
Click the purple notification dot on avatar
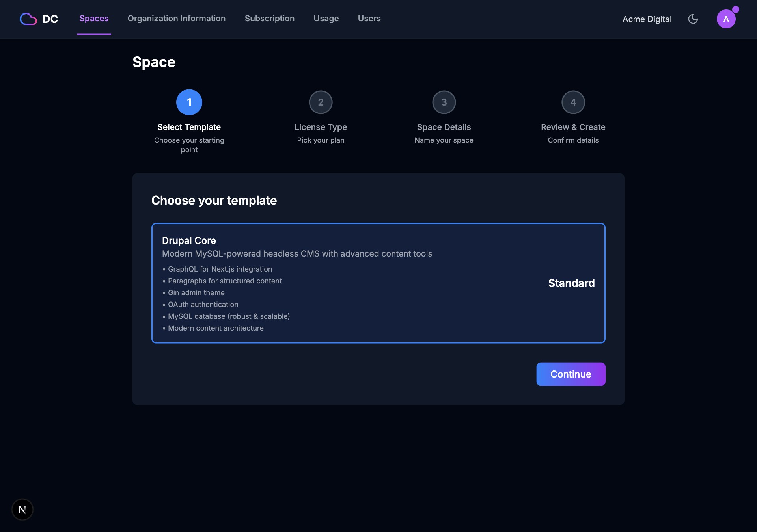coord(735,9)
